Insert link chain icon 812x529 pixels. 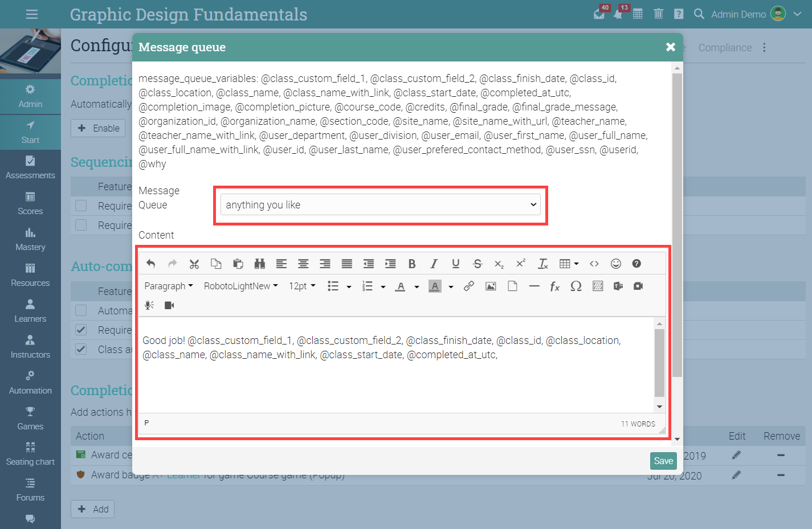click(469, 286)
